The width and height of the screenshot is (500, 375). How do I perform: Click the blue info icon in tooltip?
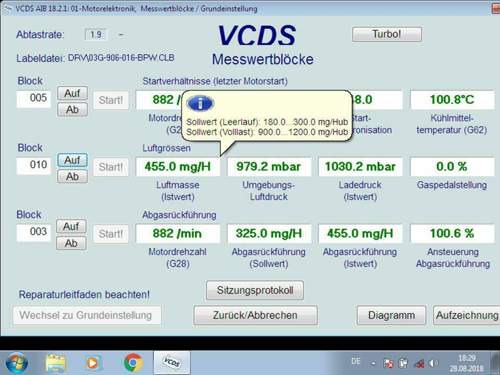(x=200, y=104)
